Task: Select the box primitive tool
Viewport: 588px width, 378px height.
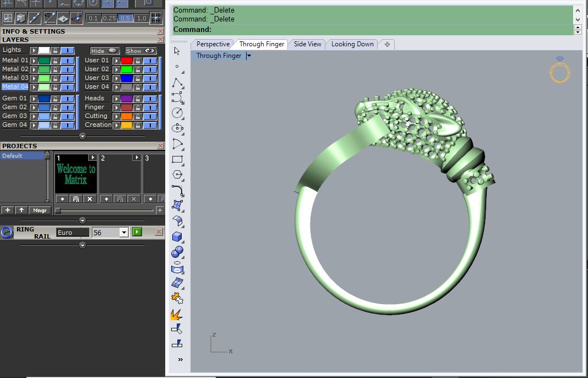Action: (177, 236)
